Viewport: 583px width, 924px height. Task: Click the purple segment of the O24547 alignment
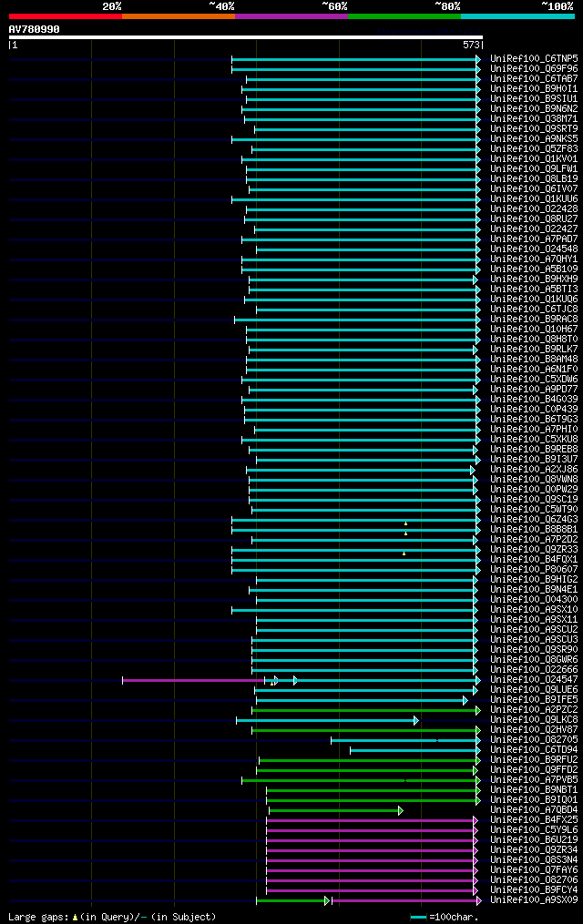pyautogui.click(x=193, y=681)
